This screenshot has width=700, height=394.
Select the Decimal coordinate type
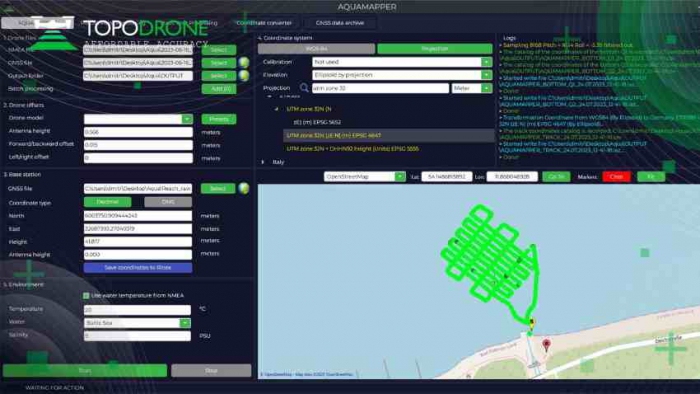pyautogui.click(x=108, y=202)
